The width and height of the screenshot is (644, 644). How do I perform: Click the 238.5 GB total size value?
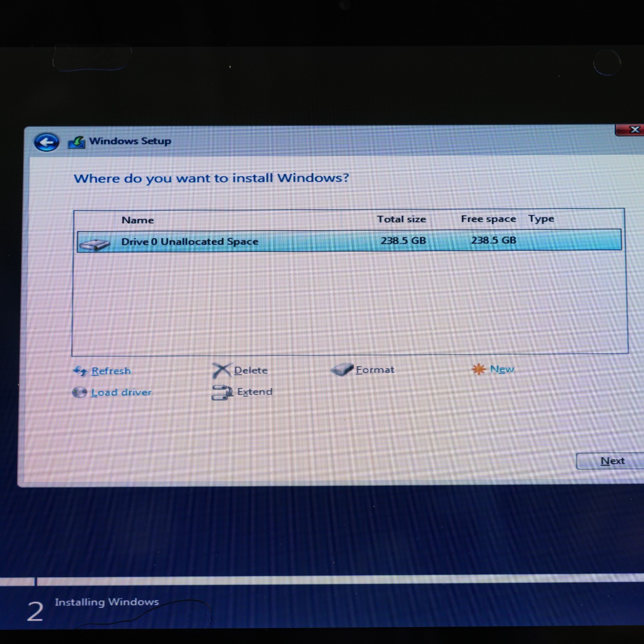pos(403,241)
